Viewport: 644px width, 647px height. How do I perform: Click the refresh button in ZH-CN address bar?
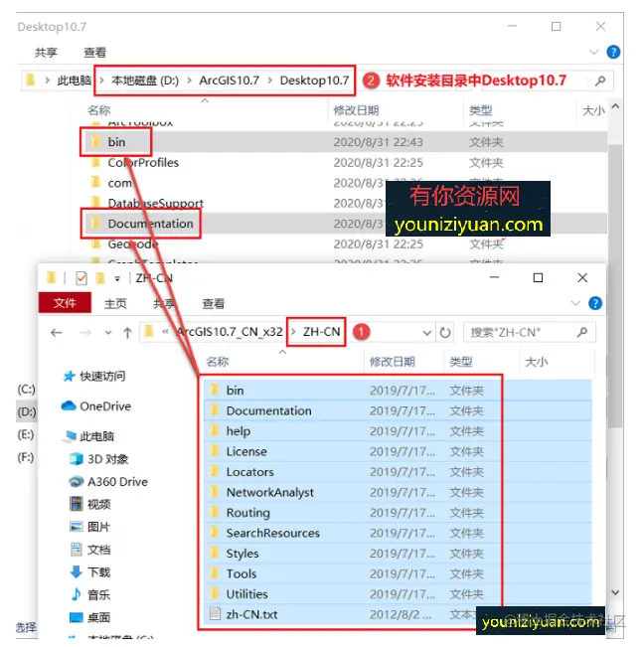pyautogui.click(x=444, y=332)
